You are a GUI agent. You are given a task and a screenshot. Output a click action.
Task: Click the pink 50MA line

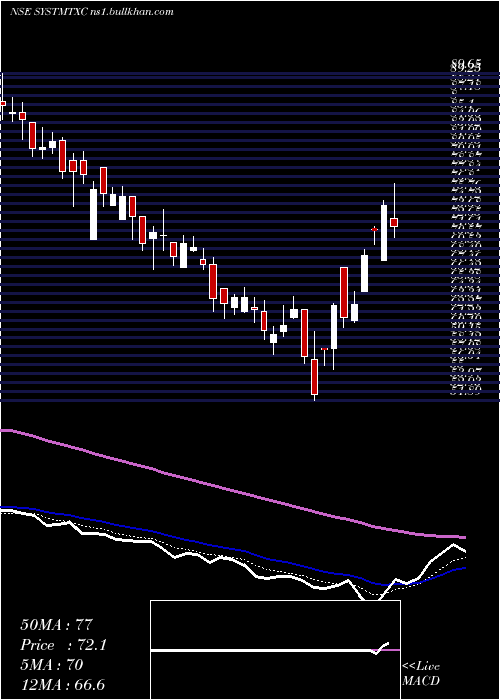pyautogui.click(x=232, y=490)
